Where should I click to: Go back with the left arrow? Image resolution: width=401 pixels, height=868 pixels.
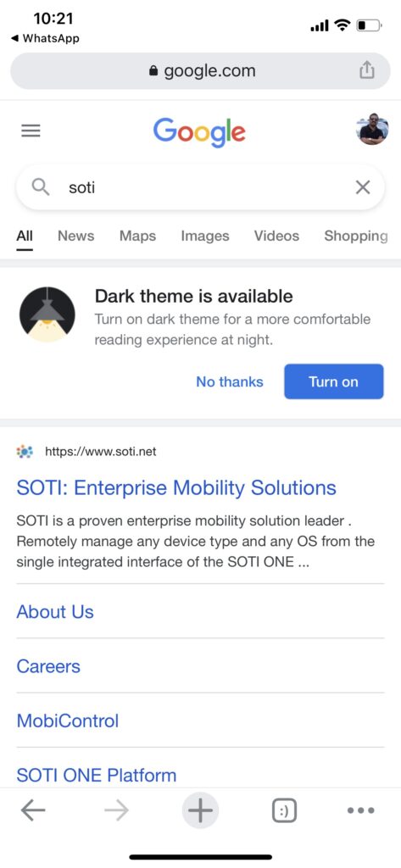click(33, 811)
